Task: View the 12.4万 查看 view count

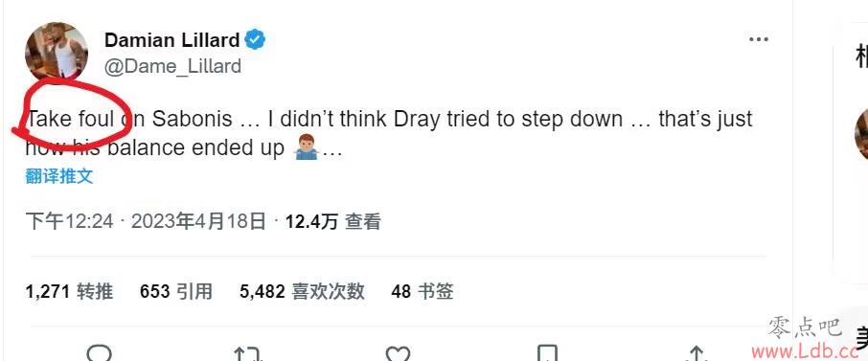Action: pyautogui.click(x=333, y=222)
